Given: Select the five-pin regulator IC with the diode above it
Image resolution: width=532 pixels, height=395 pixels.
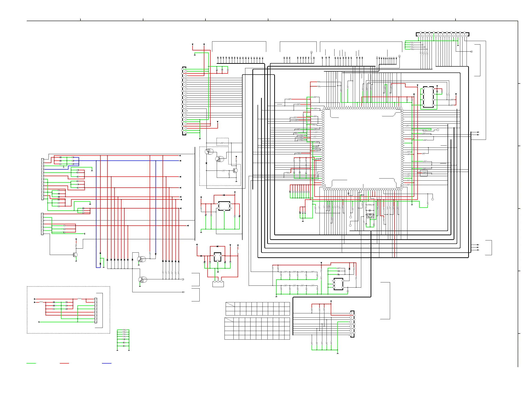Looking at the screenshot, I should [224, 206].
